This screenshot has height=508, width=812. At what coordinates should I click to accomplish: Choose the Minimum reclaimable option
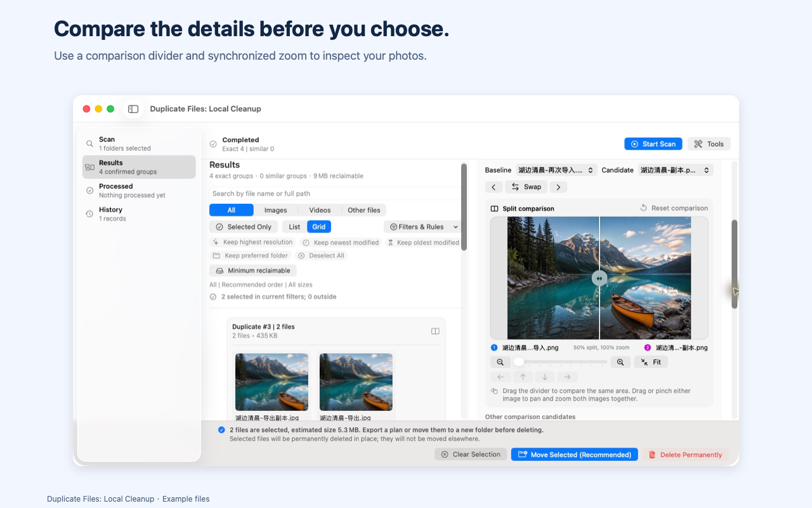click(253, 271)
